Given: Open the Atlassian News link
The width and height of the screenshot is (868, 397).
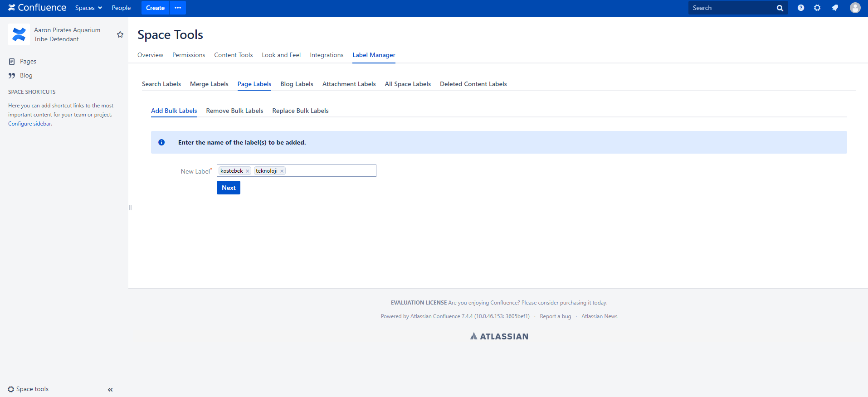Looking at the screenshot, I should click(x=600, y=316).
